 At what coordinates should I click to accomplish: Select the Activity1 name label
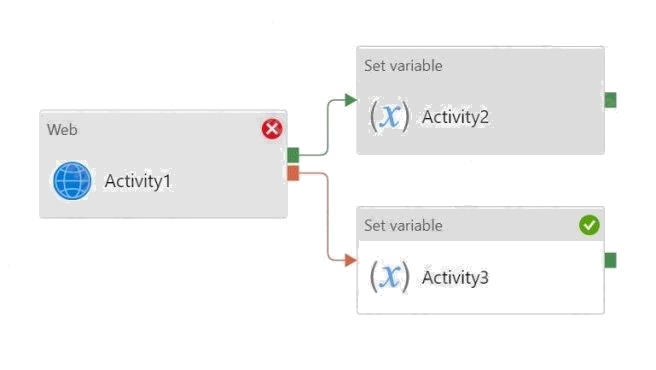[138, 181]
